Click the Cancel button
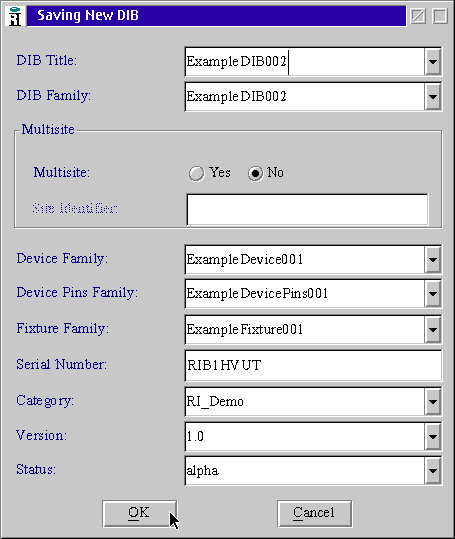This screenshot has width=455, height=539. tap(314, 514)
